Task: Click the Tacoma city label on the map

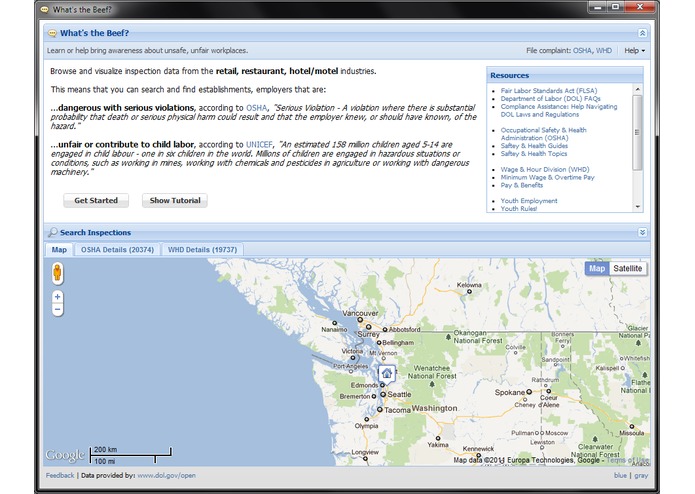Action: [x=397, y=410]
